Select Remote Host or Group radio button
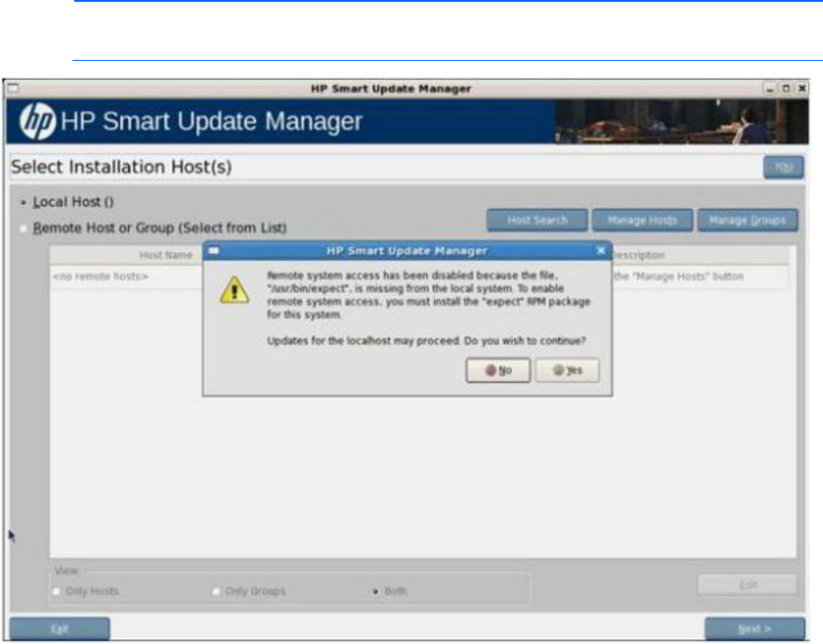823x644 pixels. pyautogui.click(x=23, y=228)
